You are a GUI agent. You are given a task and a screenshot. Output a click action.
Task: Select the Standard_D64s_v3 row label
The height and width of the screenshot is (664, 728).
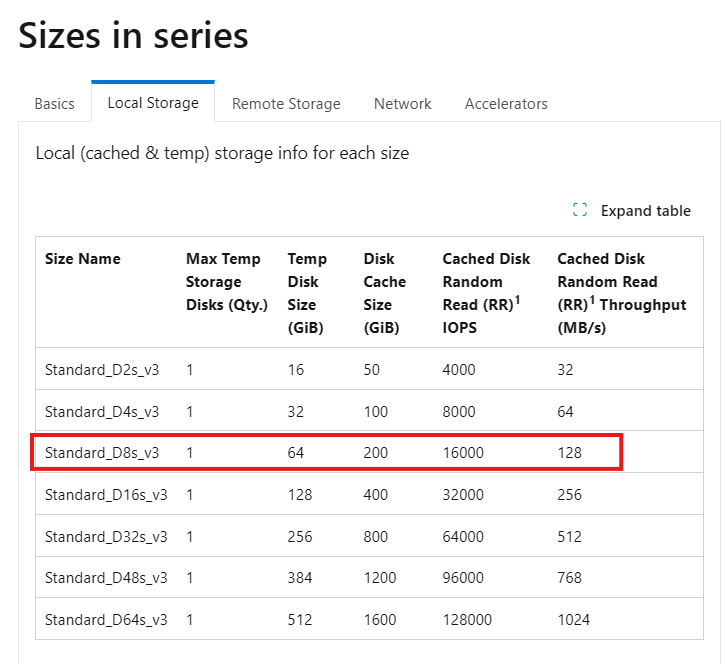[106, 619]
